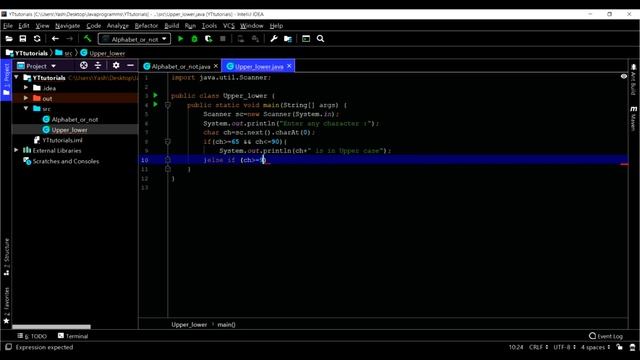Toggle the Favorites tool window side tab
This screenshot has height=360, width=640.
[x=6, y=305]
